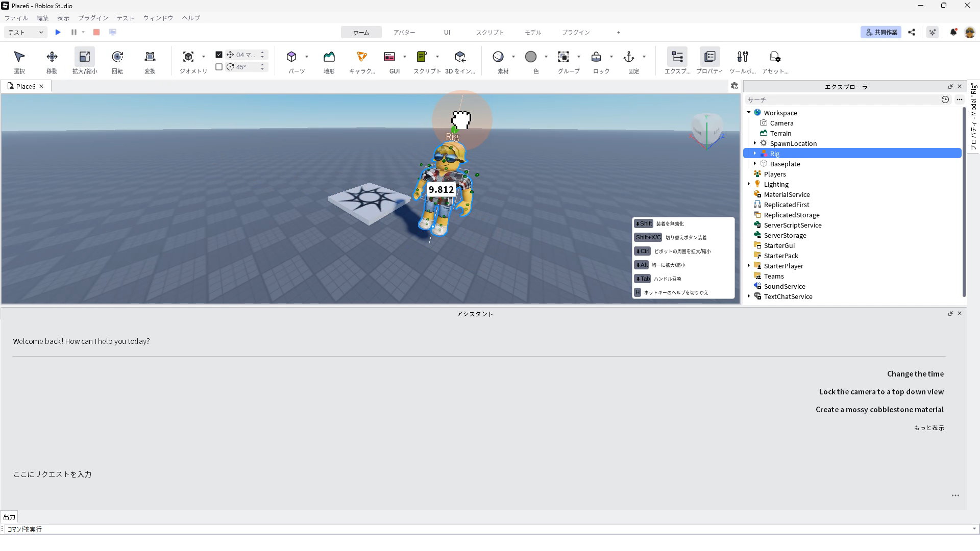Enable the 45° rotation snap checkbox
The image size is (980, 551).
coord(219,67)
